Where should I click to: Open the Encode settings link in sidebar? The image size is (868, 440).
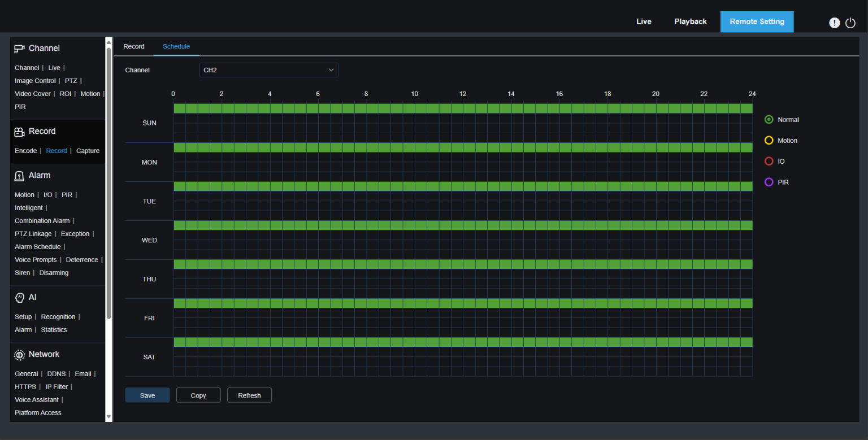tap(25, 151)
